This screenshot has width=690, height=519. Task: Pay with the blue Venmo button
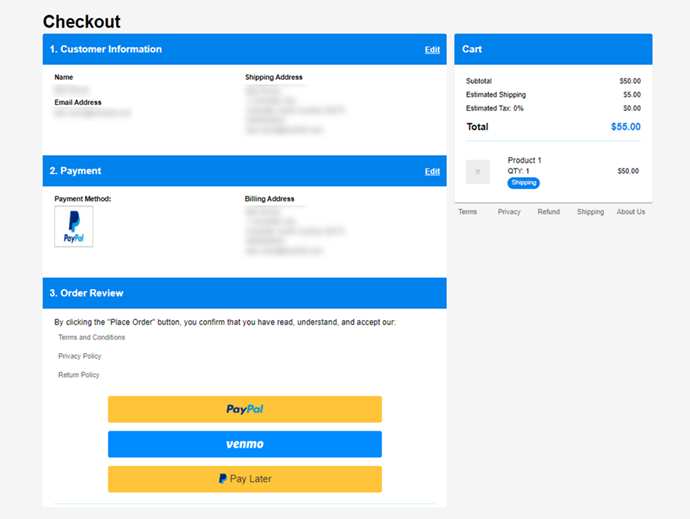(x=245, y=444)
